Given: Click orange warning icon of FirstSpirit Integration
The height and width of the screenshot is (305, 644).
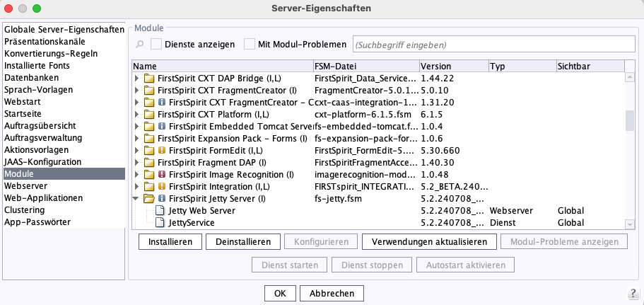Looking at the screenshot, I should tap(161, 187).
